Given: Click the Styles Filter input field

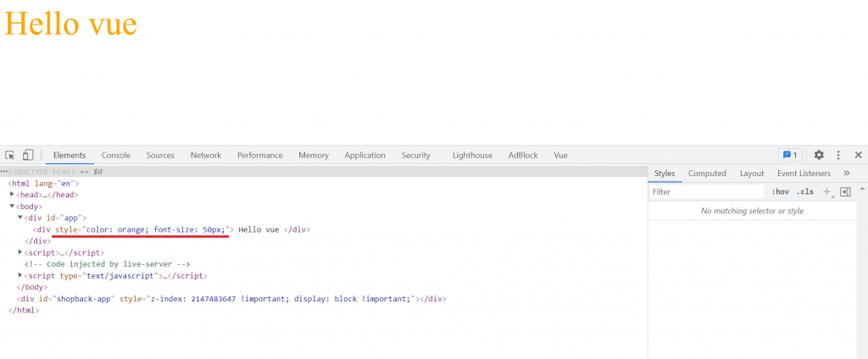Looking at the screenshot, I should click(x=707, y=191).
